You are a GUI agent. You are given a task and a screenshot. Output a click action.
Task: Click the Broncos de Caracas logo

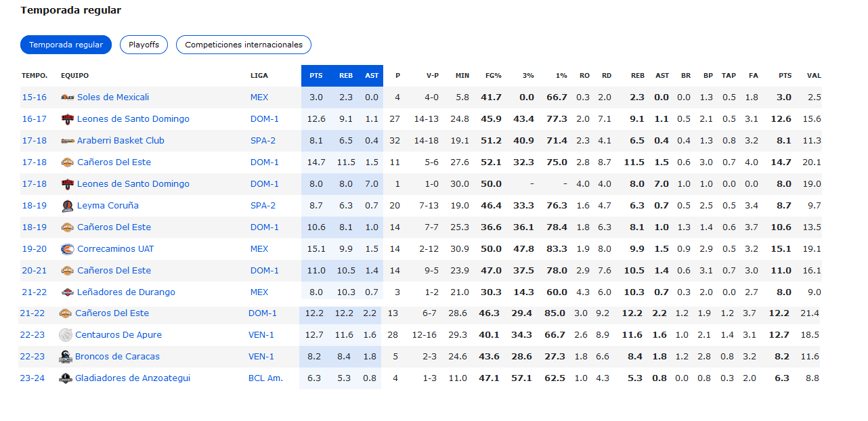65,357
